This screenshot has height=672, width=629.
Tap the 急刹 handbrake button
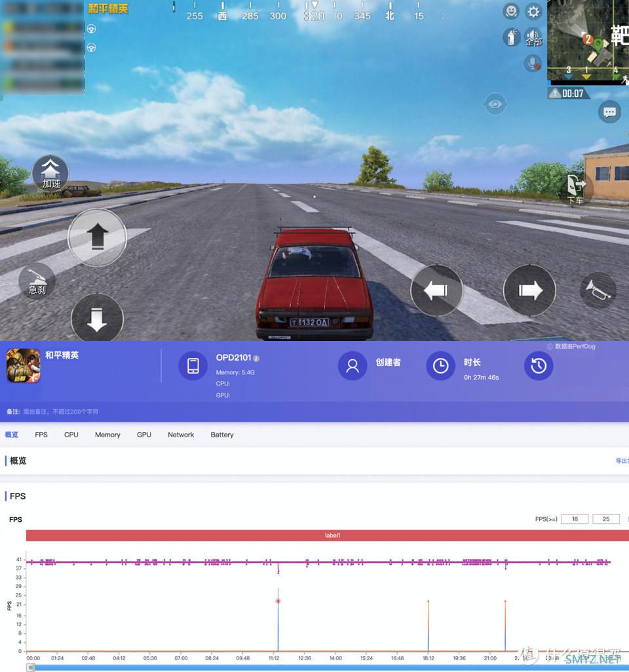(x=37, y=281)
